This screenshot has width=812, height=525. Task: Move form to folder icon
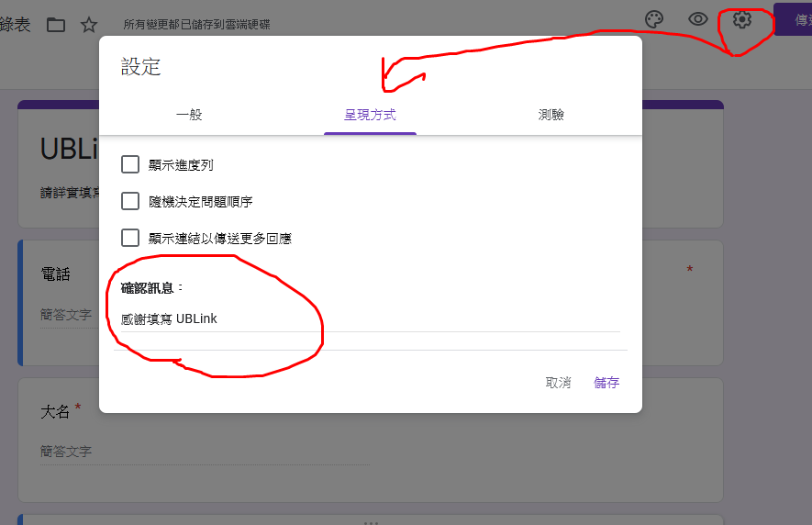coord(56,25)
